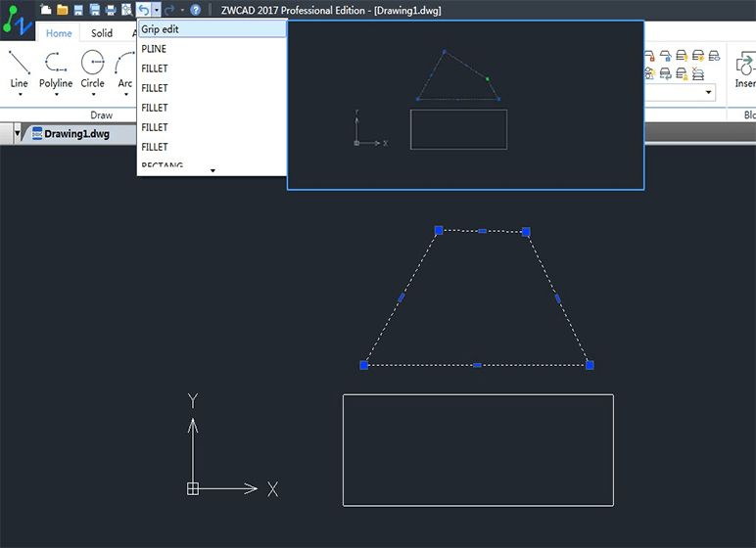Expand the arrow under the Circle tool
The width and height of the screenshot is (756, 548).
pyautogui.click(x=94, y=95)
